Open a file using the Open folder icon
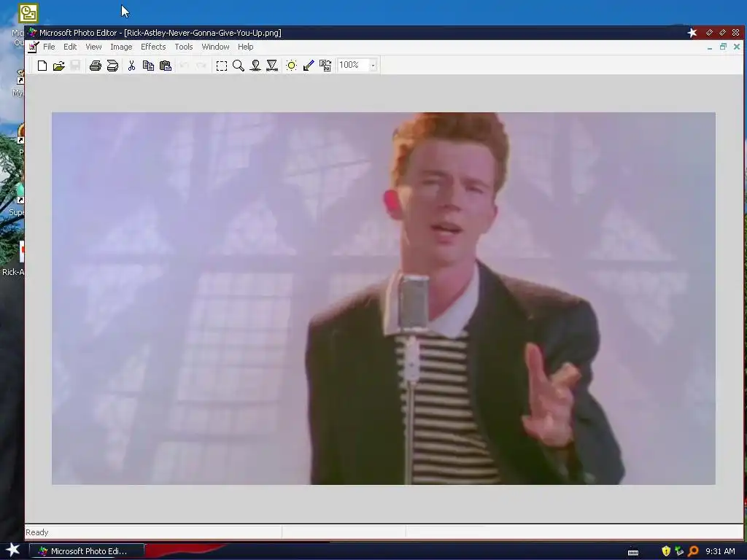The width and height of the screenshot is (747, 560). [58, 66]
